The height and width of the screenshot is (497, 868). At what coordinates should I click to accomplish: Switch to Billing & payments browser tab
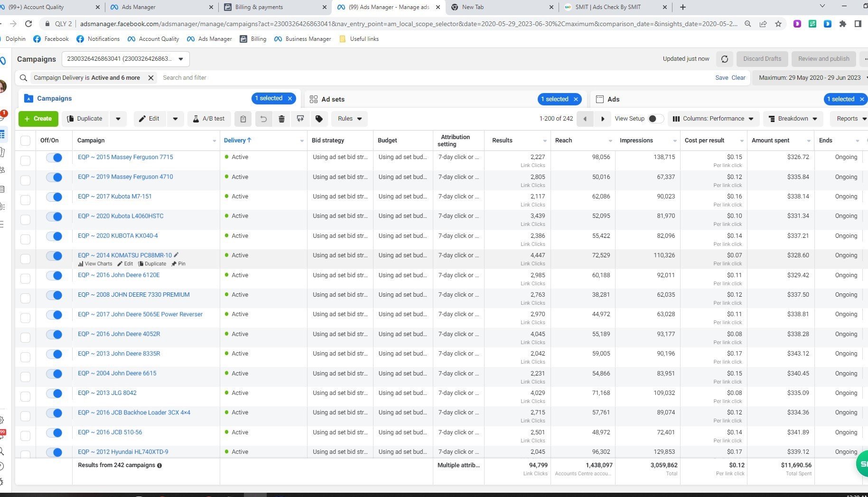click(275, 7)
